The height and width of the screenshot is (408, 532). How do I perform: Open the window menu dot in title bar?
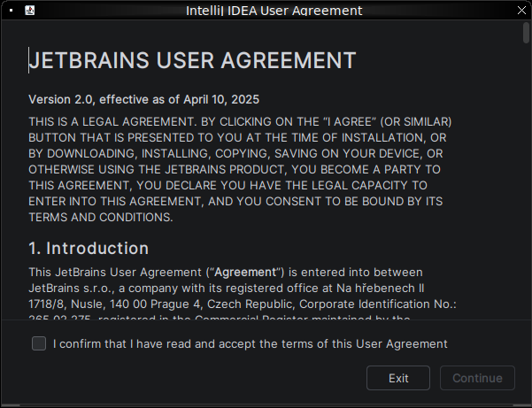point(12,10)
